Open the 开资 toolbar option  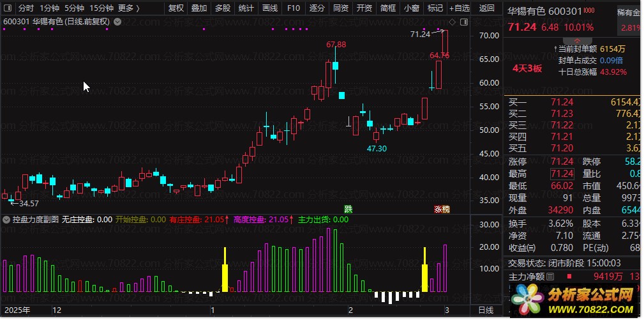click(x=364, y=8)
